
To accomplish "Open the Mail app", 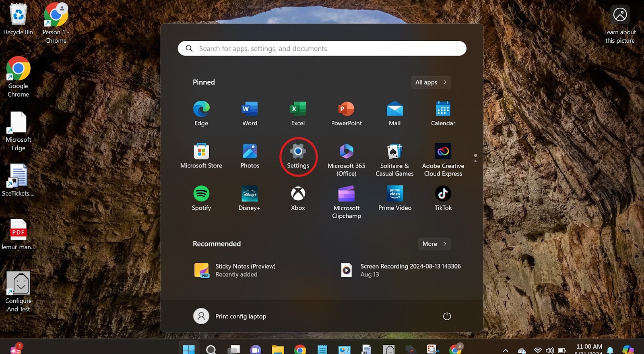I will click(x=394, y=114).
